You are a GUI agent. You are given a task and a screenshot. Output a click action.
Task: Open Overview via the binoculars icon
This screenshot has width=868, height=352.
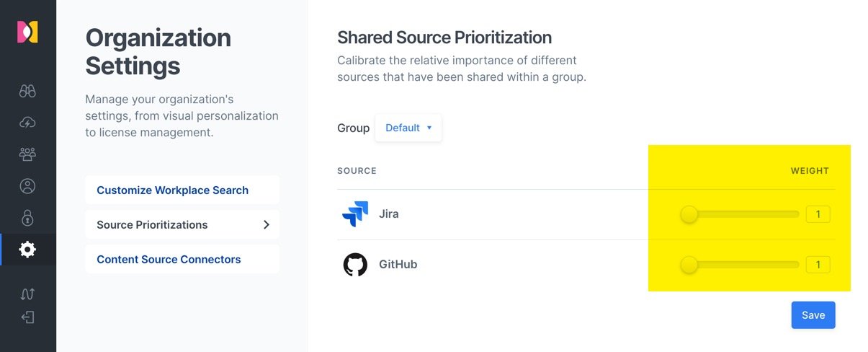click(x=27, y=91)
